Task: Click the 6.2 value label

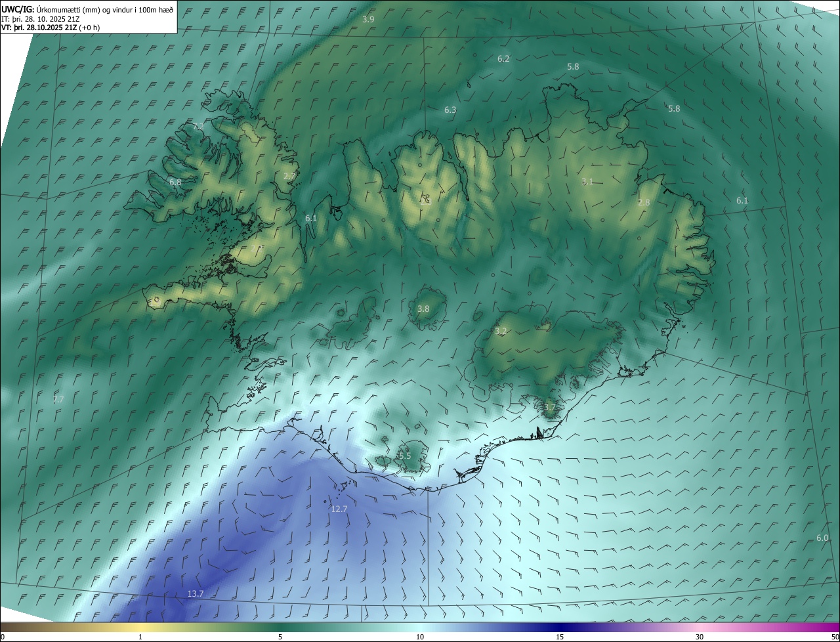Action: pos(503,59)
